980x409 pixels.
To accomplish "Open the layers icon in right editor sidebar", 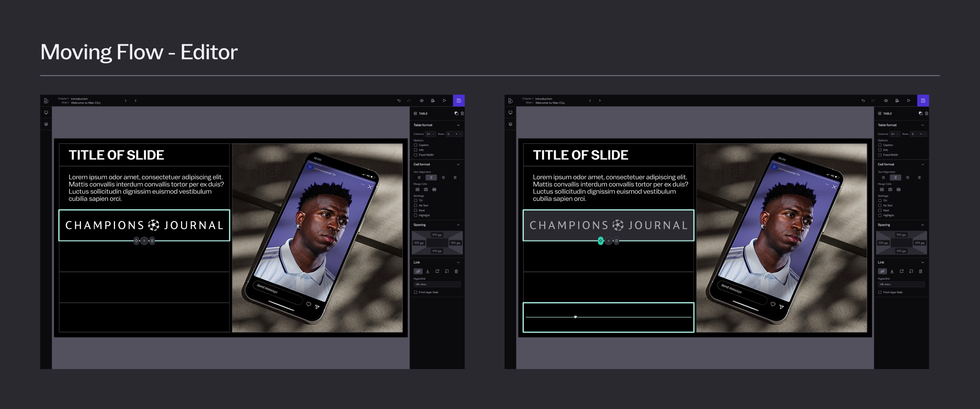I will click(510, 124).
